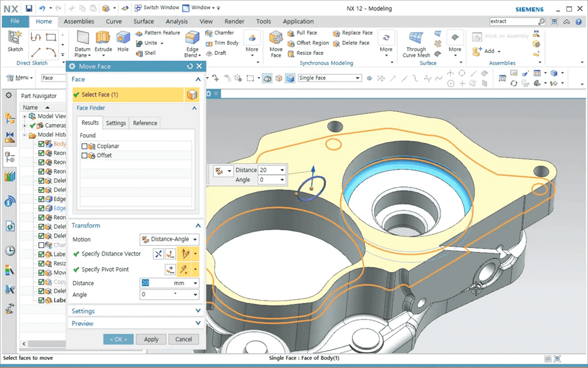This screenshot has width=588, height=368.
Task: Open the Menu dropdown in the selection bar
Action: (20, 78)
